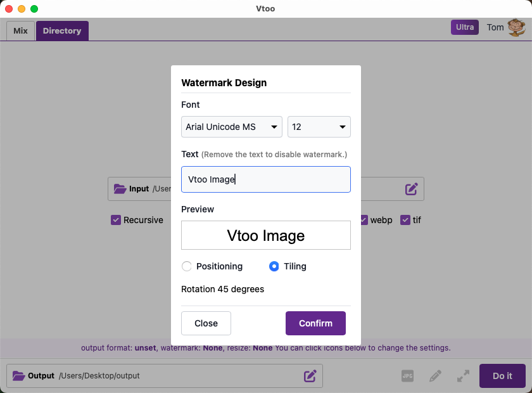
Task: Click the Confirm button
Action: [x=315, y=323]
